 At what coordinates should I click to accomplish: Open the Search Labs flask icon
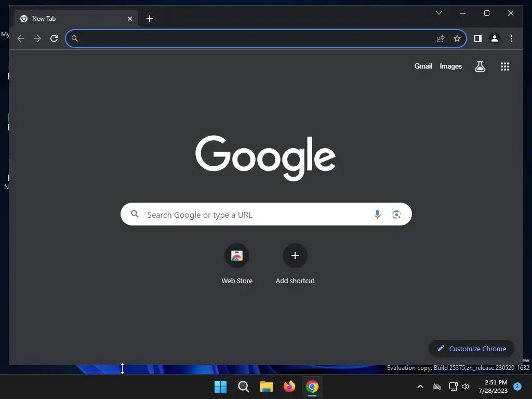point(480,66)
